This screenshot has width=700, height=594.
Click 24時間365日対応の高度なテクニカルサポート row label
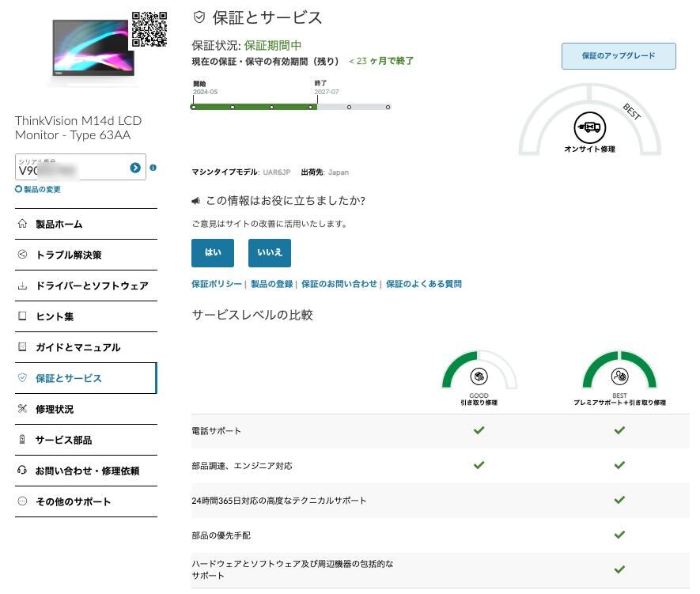(x=279, y=501)
